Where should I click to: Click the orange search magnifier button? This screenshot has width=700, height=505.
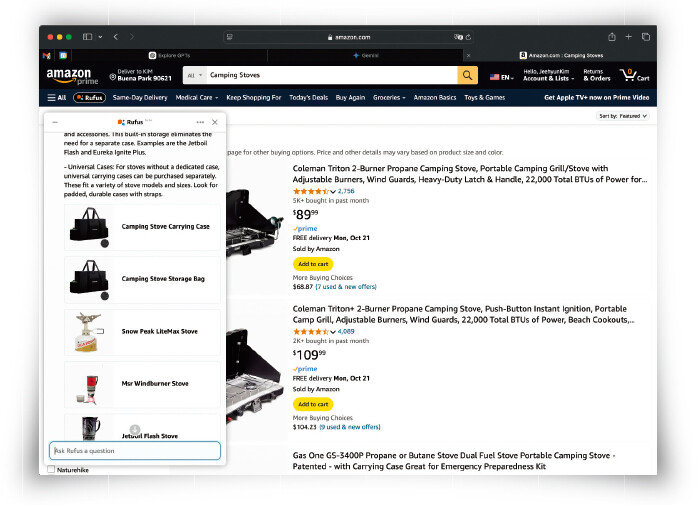[468, 75]
